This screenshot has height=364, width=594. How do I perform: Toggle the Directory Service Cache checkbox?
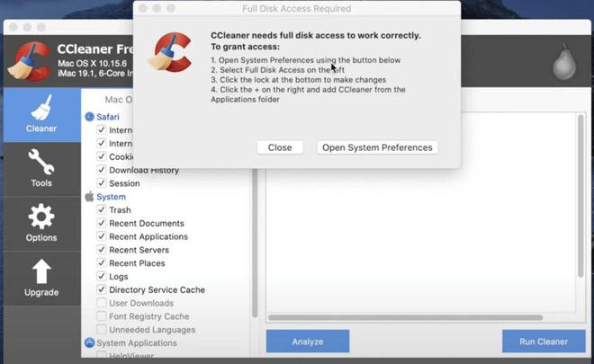click(x=101, y=289)
